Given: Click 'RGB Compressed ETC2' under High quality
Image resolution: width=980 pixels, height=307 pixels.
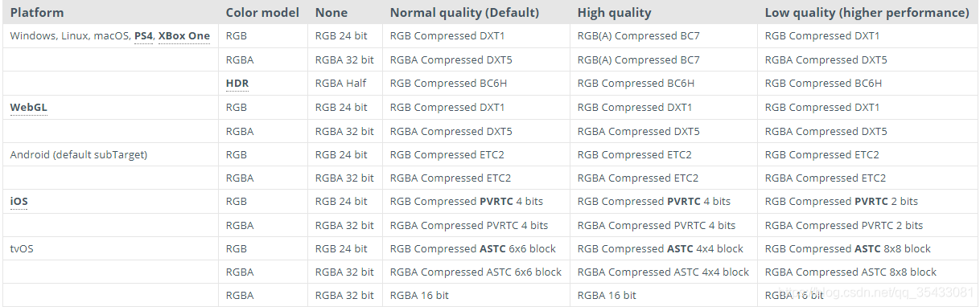Looking at the screenshot, I should 635,154.
